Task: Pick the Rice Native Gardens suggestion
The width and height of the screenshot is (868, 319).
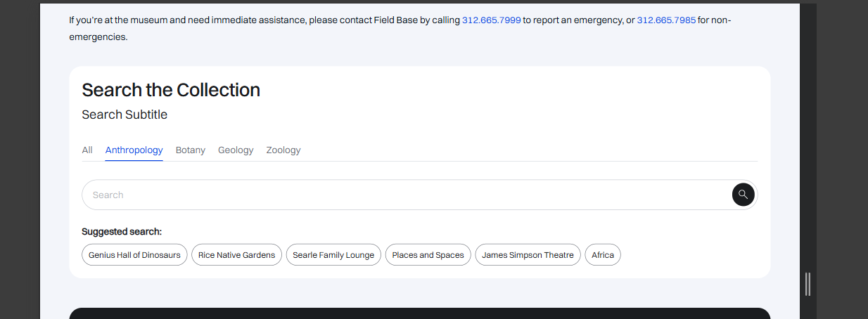Action: [x=236, y=255]
